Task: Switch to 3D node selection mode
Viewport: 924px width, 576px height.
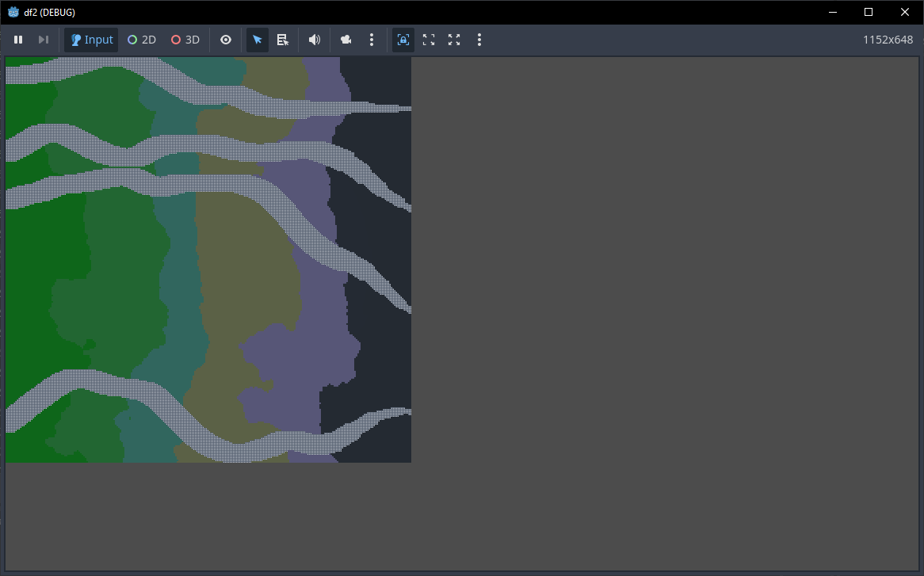Action: coord(185,40)
